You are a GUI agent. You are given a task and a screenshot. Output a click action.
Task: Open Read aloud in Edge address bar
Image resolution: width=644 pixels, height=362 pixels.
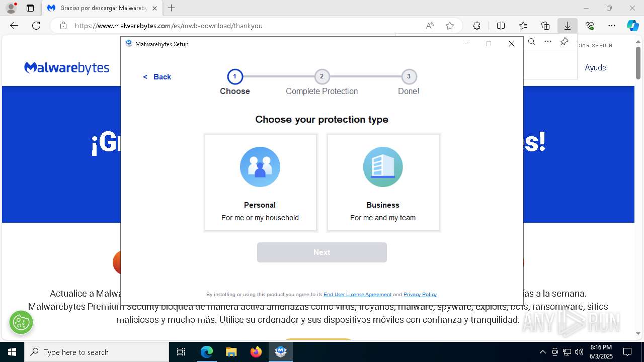[430, 26]
